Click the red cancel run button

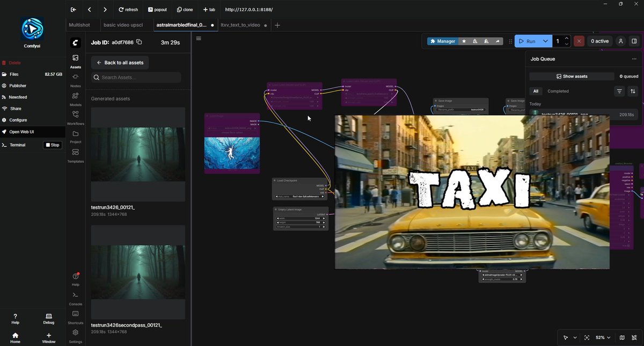coord(579,41)
